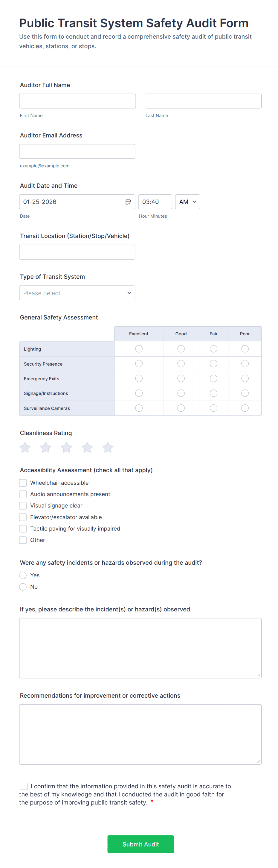
Task: Select Yes for safety incidents observed
Action: (x=23, y=575)
